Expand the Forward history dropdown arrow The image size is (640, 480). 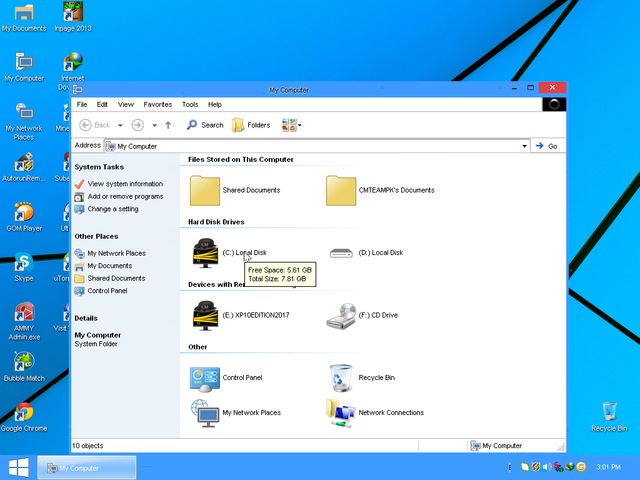pos(154,125)
